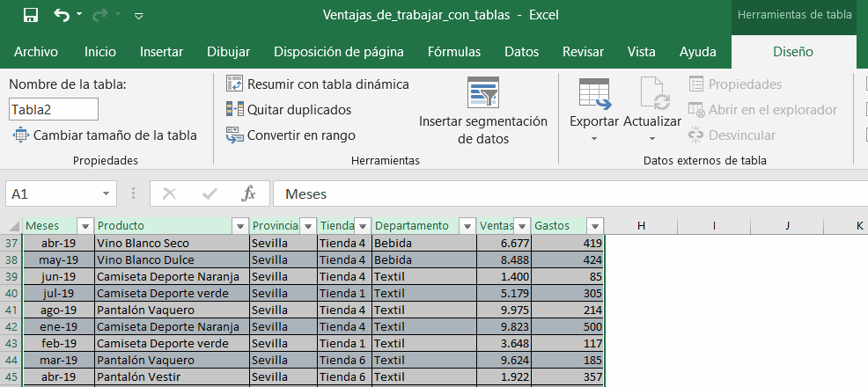The height and width of the screenshot is (387, 868).
Task: Click the Insert Function fx icon
Action: coord(249,194)
